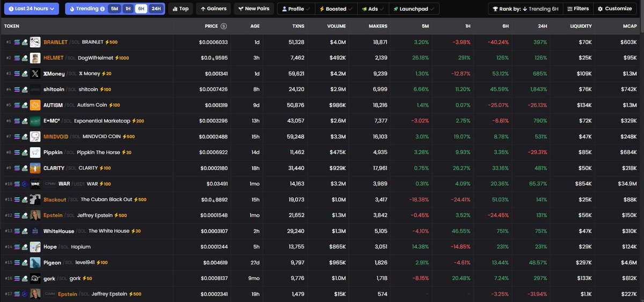Click the Pippkin horse token logo
644x302 pixels.
(x=35, y=153)
